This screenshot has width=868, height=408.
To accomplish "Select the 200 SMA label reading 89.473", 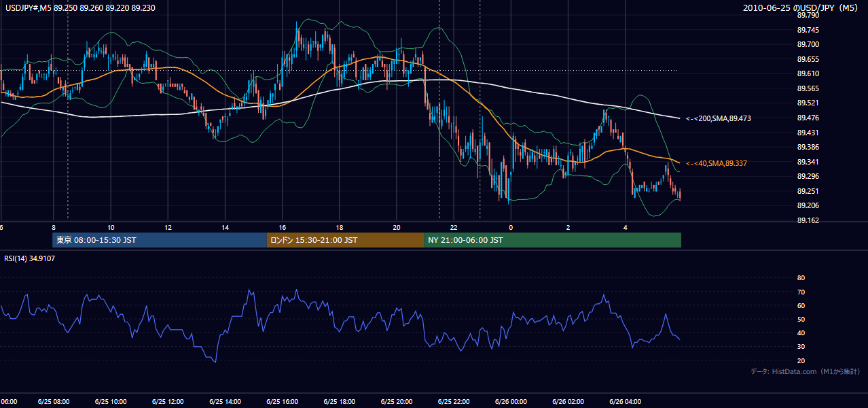I will tap(719, 118).
